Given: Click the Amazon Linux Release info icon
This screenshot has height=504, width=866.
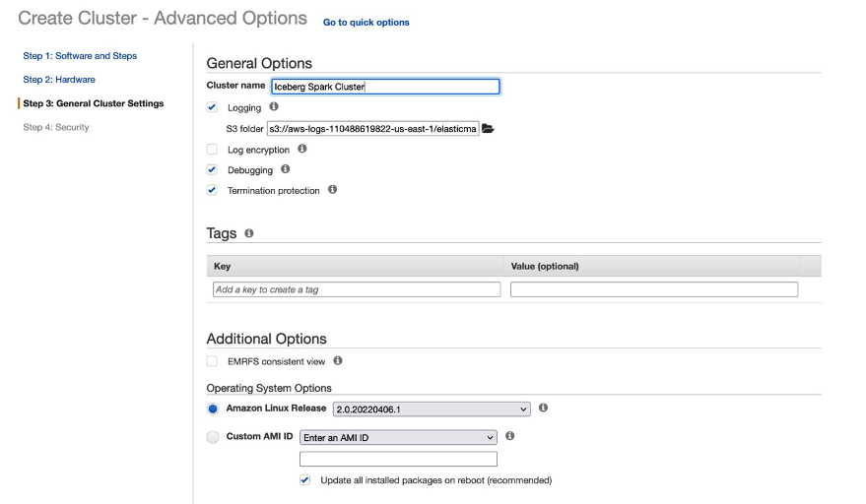Looking at the screenshot, I should pyautogui.click(x=543, y=408).
